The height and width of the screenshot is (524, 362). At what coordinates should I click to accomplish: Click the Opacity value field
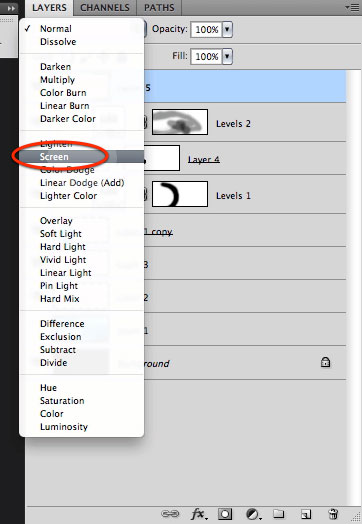pyautogui.click(x=207, y=29)
